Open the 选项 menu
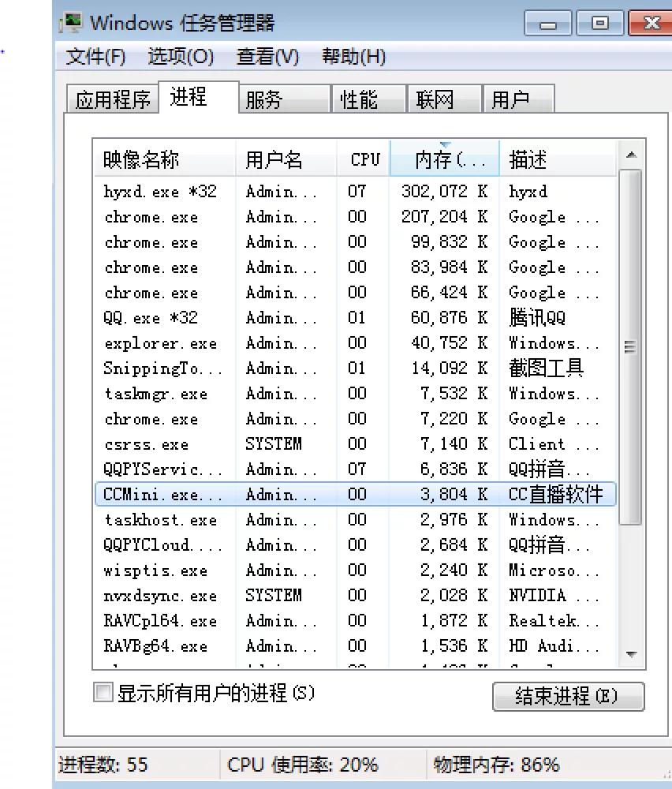672x789 pixels. point(181,57)
